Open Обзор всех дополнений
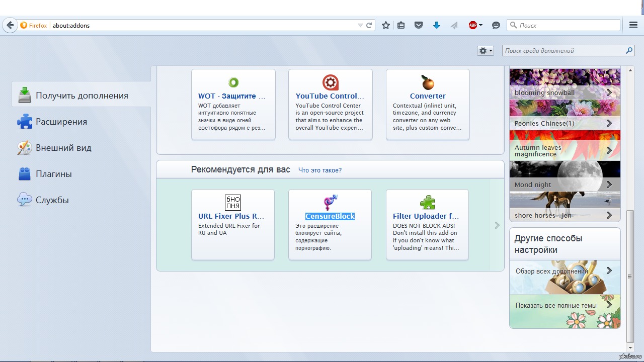Screen dimensions: 644x362 565,277
